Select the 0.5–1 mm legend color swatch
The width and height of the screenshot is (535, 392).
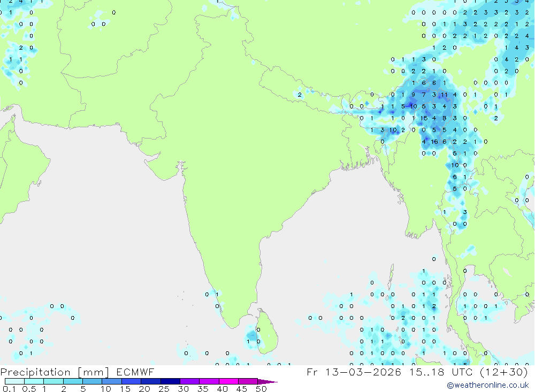[x=34, y=381]
